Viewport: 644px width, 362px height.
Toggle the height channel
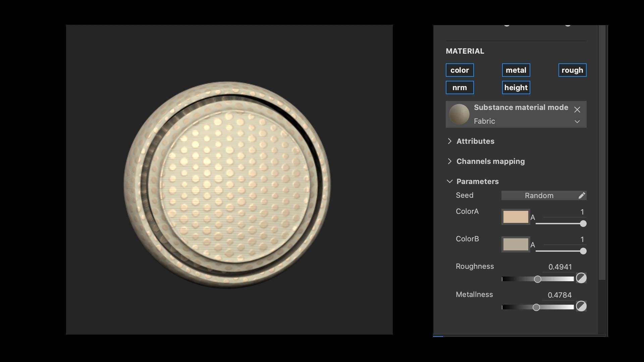point(516,87)
